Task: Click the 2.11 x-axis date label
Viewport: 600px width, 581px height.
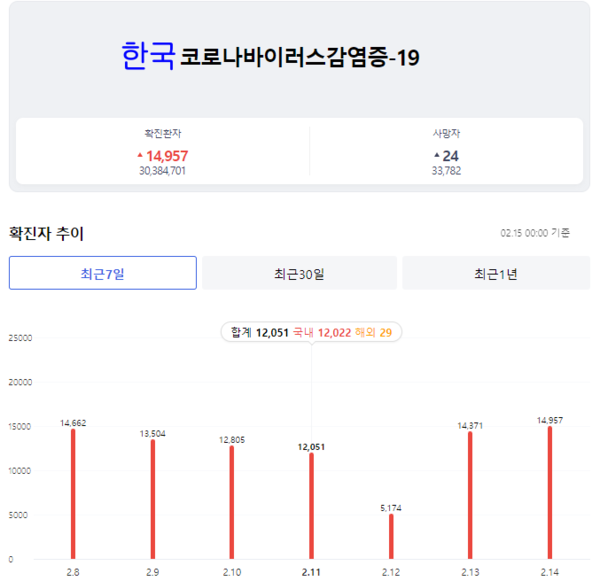Action: 311,572
